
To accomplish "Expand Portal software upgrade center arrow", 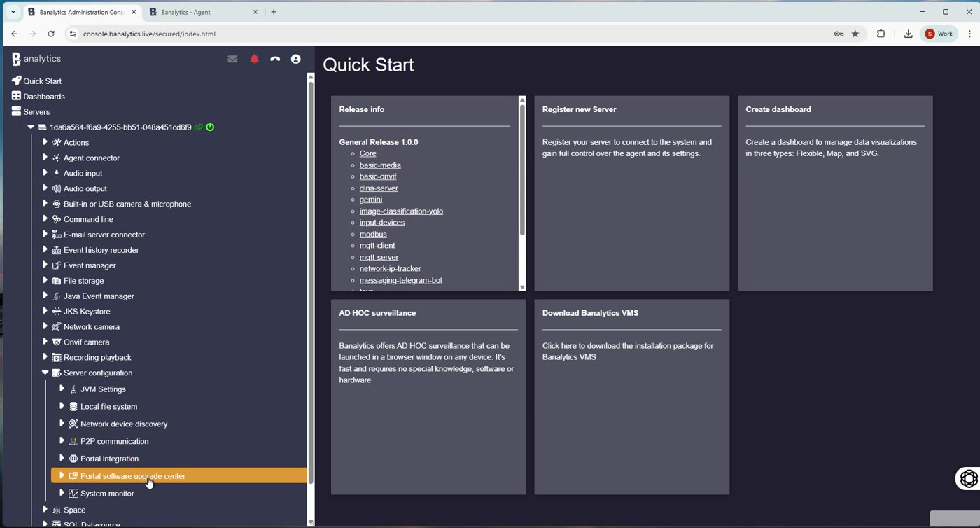I will pyautogui.click(x=62, y=475).
